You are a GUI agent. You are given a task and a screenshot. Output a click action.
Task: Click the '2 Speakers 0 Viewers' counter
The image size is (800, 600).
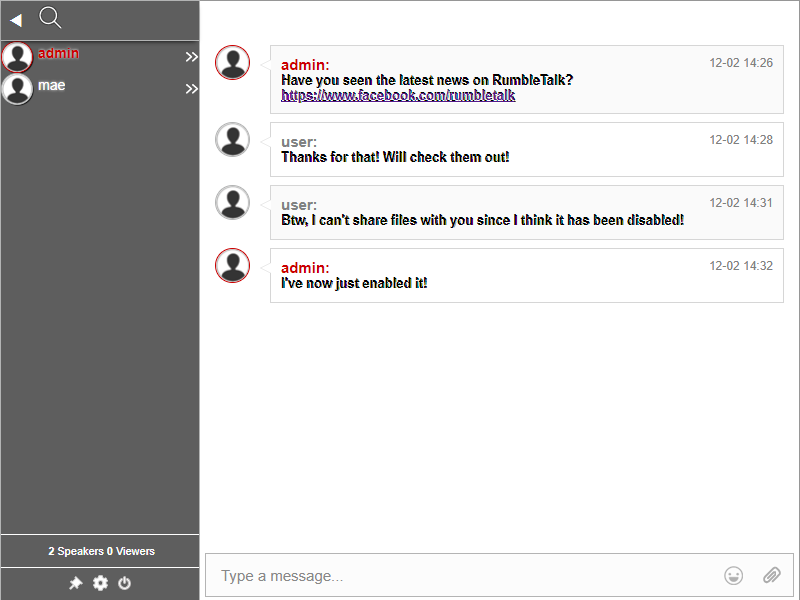[101, 551]
